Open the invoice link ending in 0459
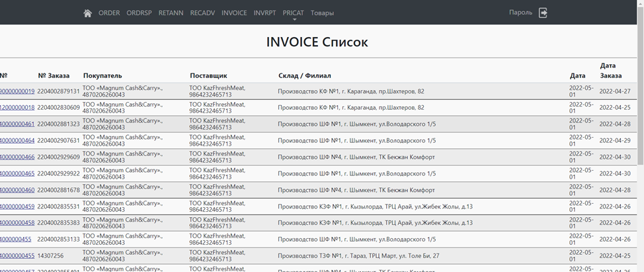This screenshot has height=272, width=644. (x=17, y=206)
